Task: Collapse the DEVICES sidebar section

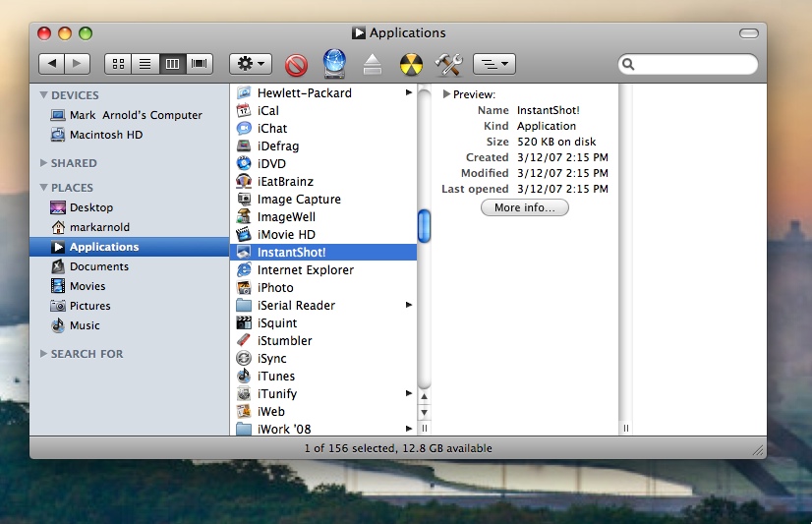Action: tap(44, 95)
